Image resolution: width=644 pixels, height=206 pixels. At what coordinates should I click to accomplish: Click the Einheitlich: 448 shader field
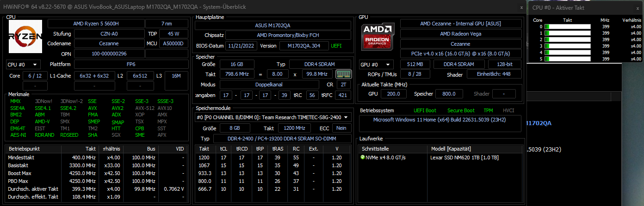pyautogui.click(x=494, y=75)
